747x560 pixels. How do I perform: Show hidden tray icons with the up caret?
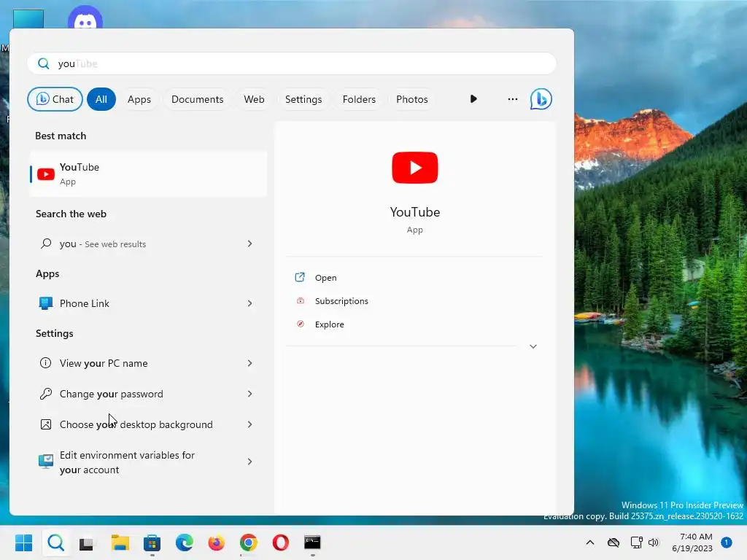coord(589,542)
